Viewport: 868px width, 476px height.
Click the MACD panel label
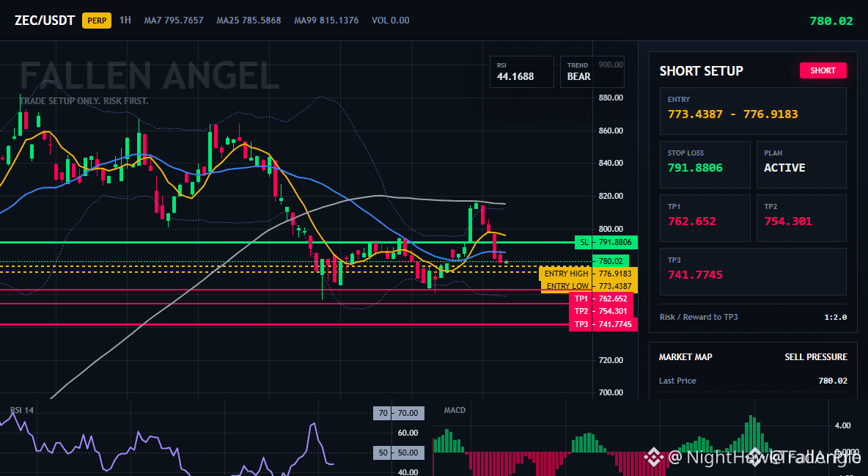pos(455,411)
